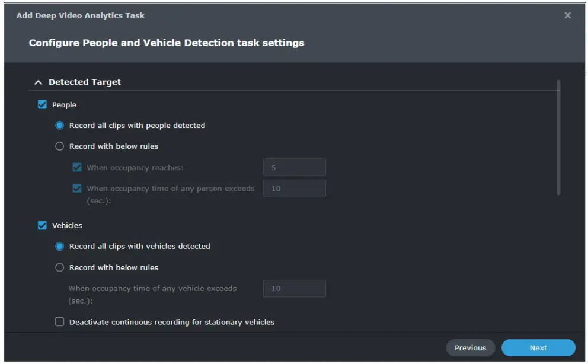
Task: Enable Deactivate continuous recording for stationary vehicles
Action: coord(59,321)
